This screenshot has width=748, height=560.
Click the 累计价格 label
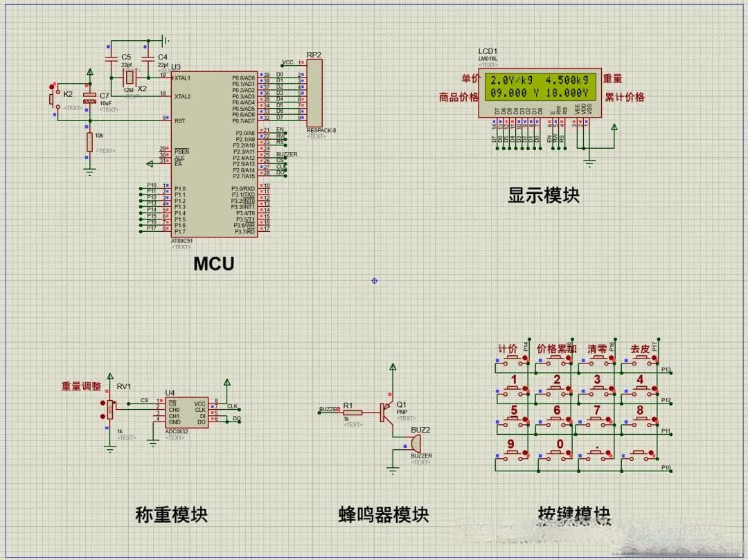point(625,97)
